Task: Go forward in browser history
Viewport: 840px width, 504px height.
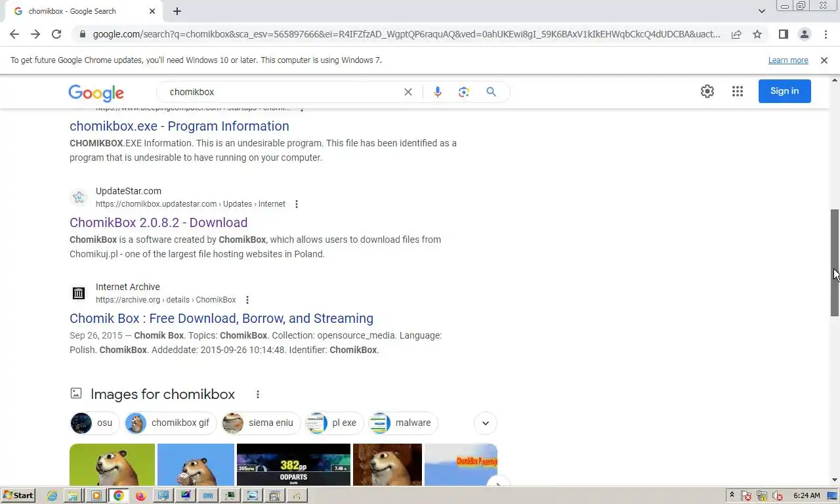Action: coord(35,34)
